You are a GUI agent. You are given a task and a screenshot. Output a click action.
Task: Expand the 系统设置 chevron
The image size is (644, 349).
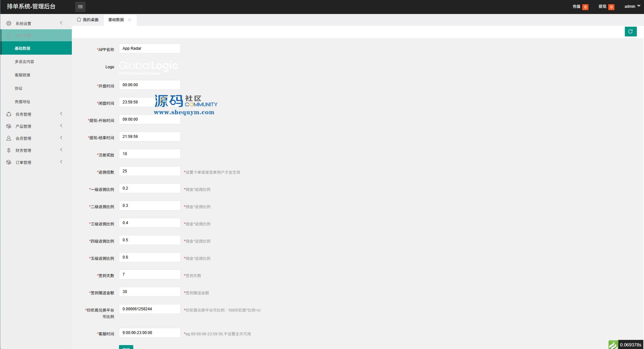61,23
